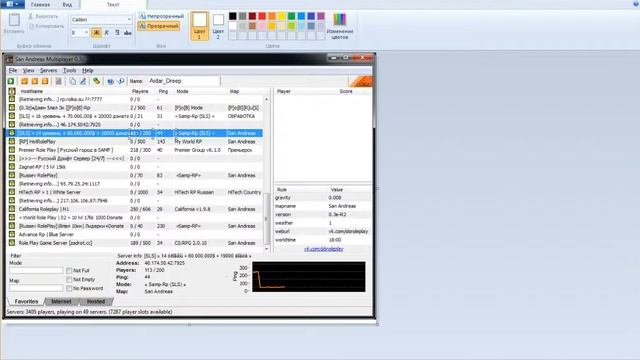Open File menu in SA-MP window

13,71
